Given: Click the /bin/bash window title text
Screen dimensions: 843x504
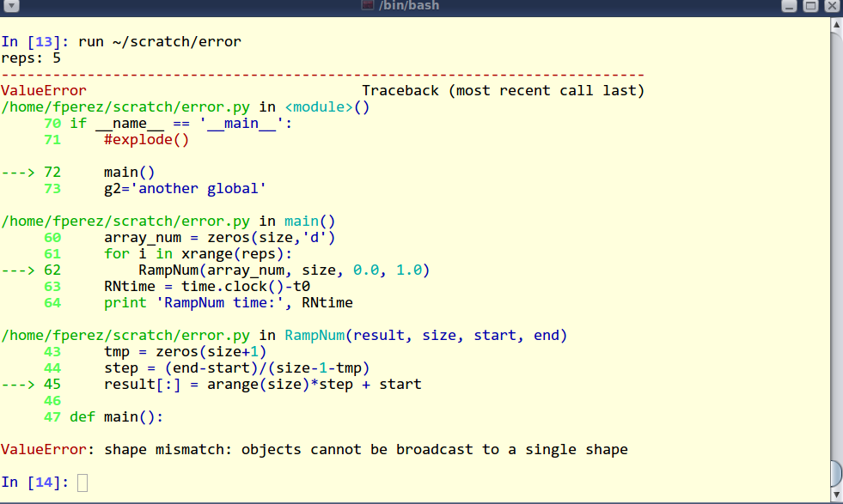Looking at the screenshot, I should pyautogui.click(x=409, y=6).
